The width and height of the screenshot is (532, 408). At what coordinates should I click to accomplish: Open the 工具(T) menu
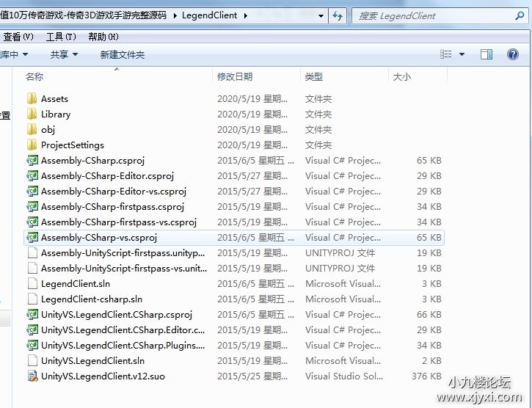click(61, 37)
